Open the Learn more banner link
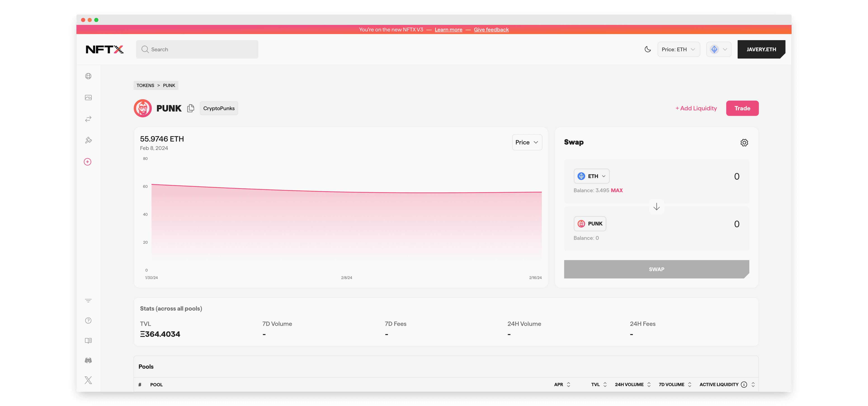868x406 pixels. click(448, 30)
